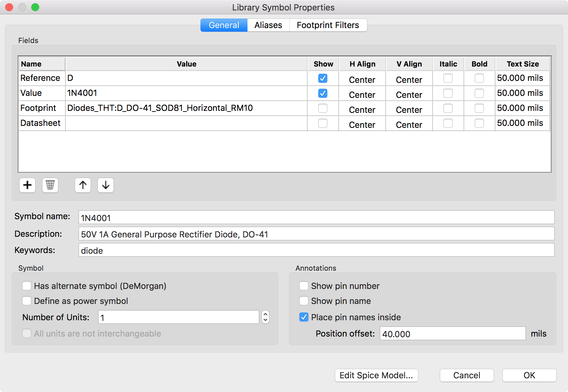
Task: Confirm dialog with OK button
Action: pyautogui.click(x=529, y=375)
